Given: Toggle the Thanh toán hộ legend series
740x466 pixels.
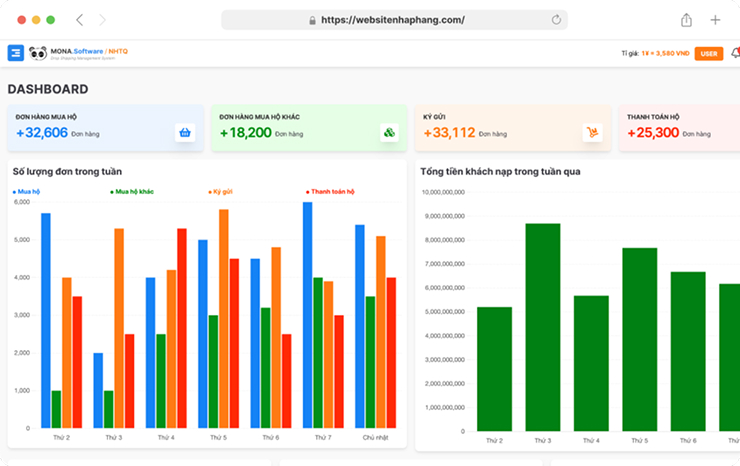Looking at the screenshot, I should tap(330, 191).
